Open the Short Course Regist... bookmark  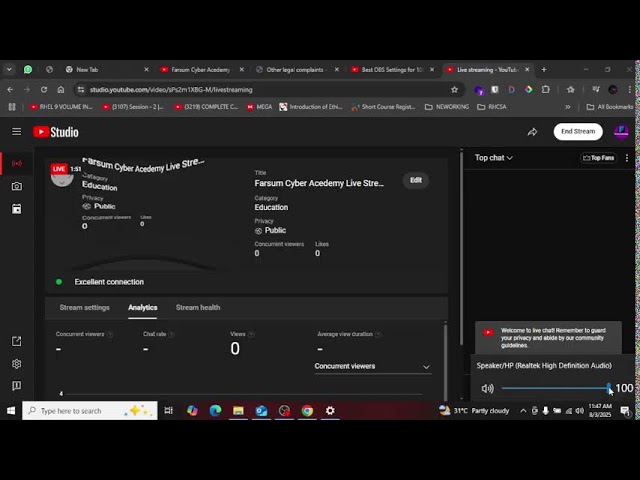coord(383,107)
